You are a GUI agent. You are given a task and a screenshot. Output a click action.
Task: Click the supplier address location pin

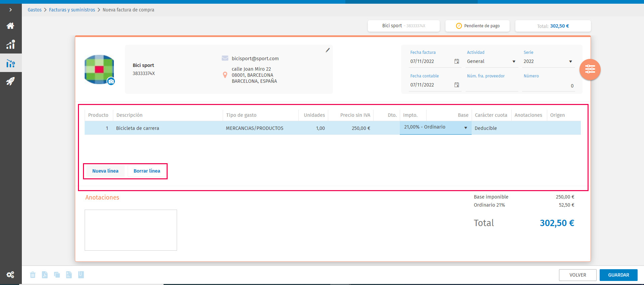tap(225, 75)
